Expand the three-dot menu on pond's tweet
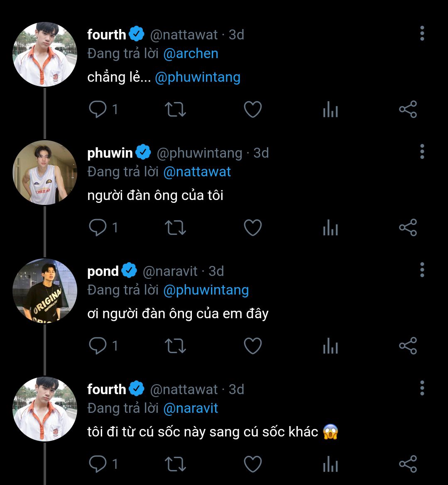This screenshot has height=485, width=448. tap(422, 270)
